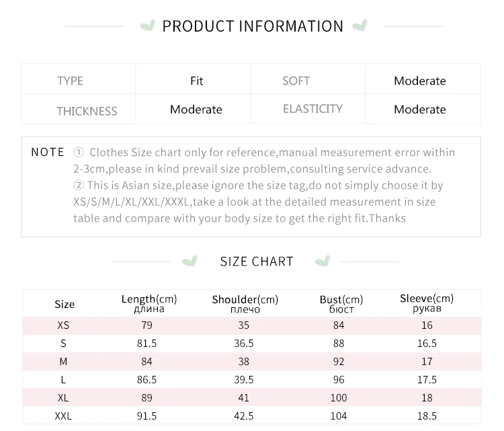This screenshot has width=504, height=431.
Task: Click the Sleeve(cm) column header
Action: (x=427, y=303)
